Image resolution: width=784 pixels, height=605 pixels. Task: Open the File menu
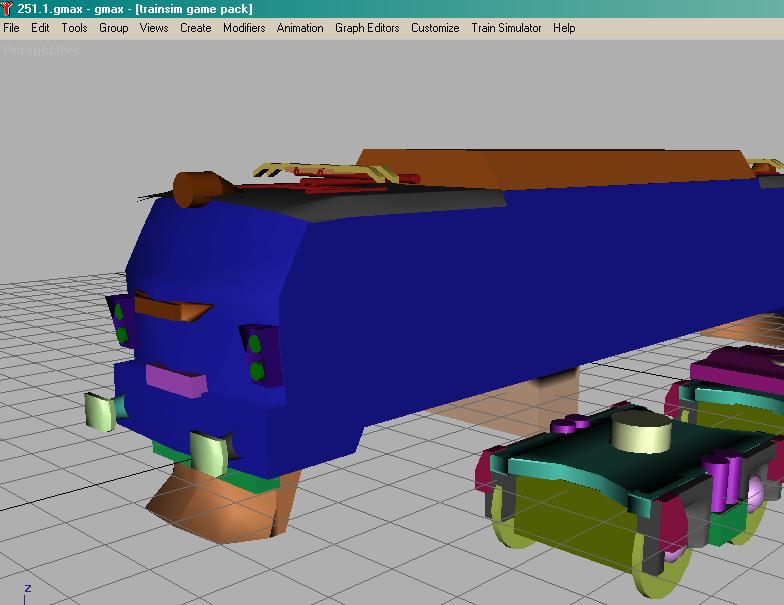11,28
